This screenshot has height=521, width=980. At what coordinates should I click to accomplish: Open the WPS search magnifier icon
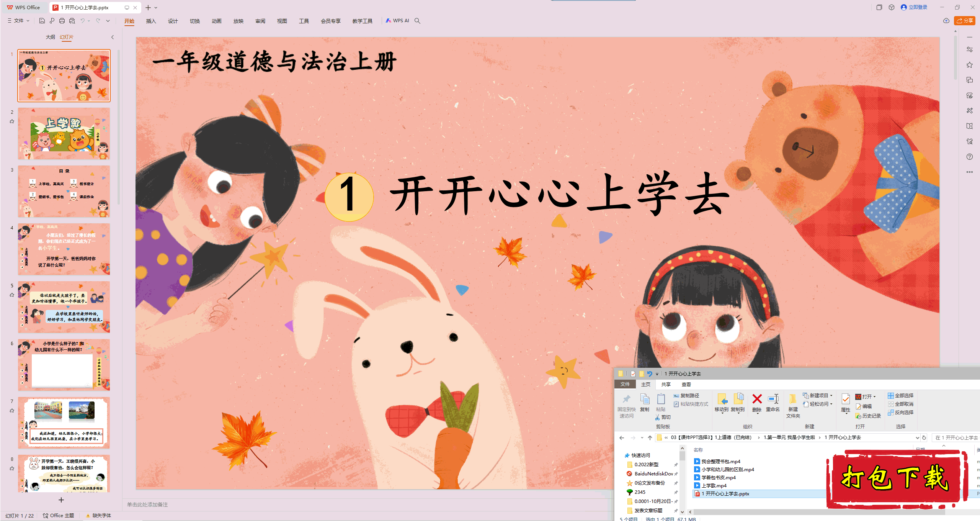tap(417, 21)
